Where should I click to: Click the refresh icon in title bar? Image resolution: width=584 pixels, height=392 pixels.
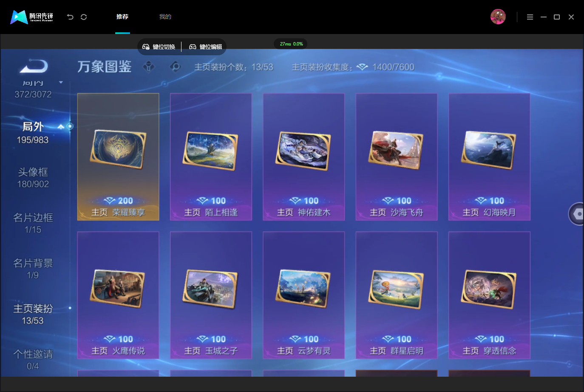tap(84, 17)
